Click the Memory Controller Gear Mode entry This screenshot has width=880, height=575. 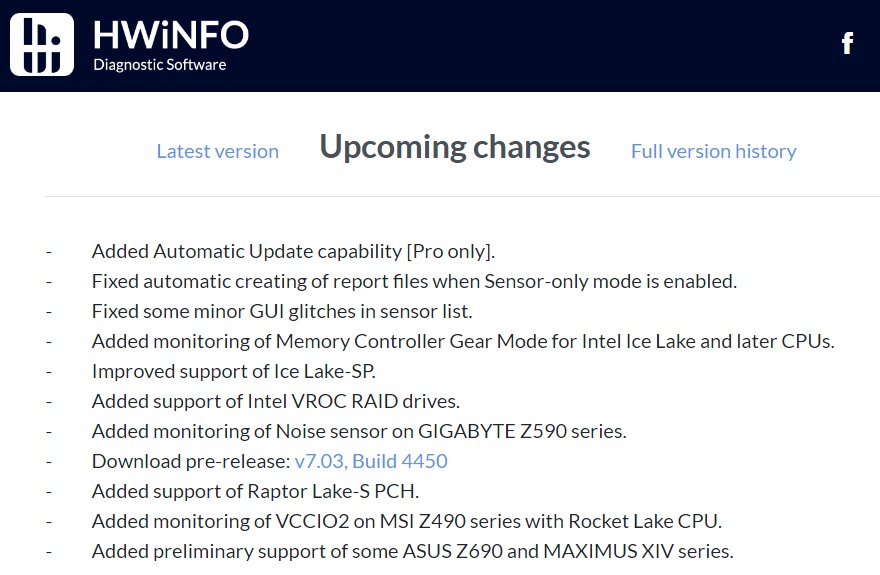(x=463, y=341)
